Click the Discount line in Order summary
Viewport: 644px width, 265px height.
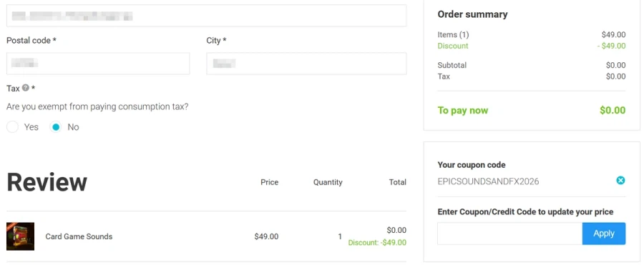532,46
